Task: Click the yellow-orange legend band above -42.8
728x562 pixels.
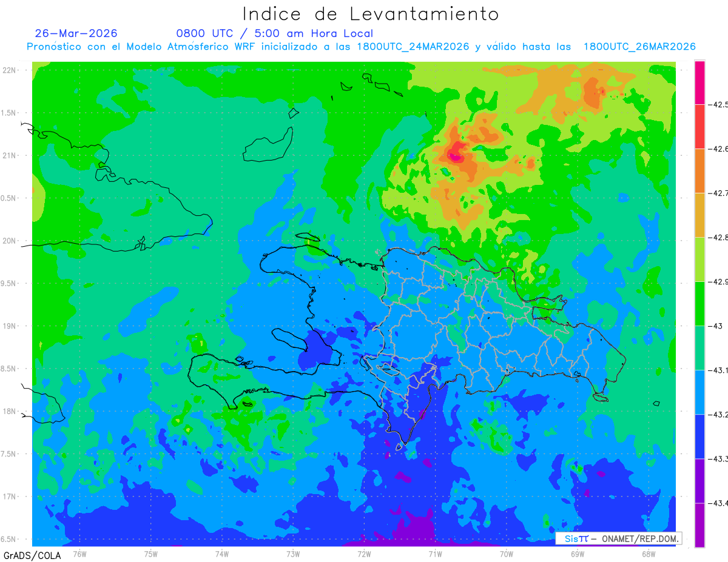Action: [x=699, y=215]
